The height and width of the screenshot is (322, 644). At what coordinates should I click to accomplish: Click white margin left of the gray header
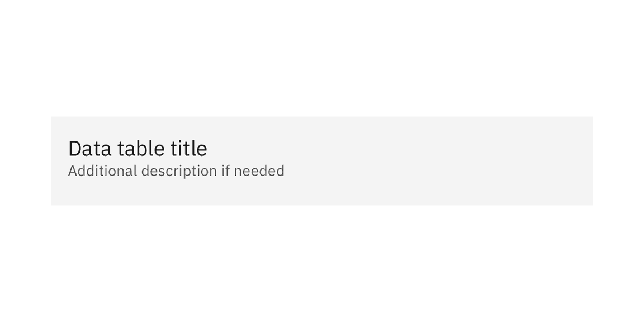coord(25,161)
